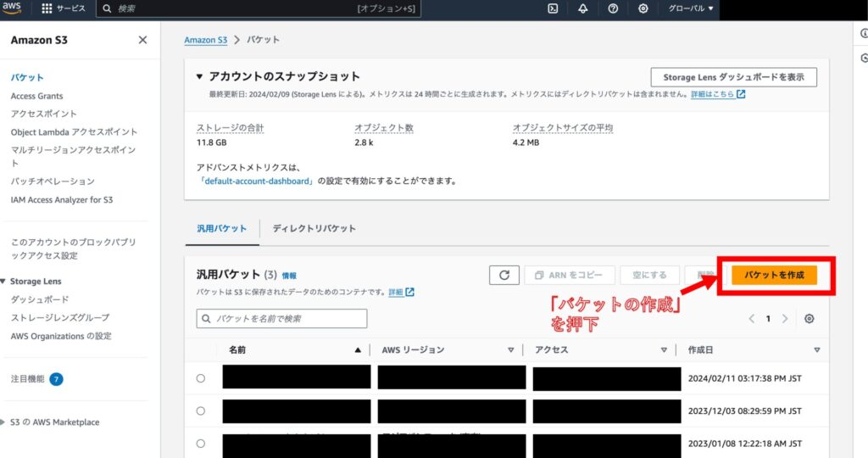The height and width of the screenshot is (458, 868).
Task: Go to next page of buckets
Action: (x=784, y=318)
